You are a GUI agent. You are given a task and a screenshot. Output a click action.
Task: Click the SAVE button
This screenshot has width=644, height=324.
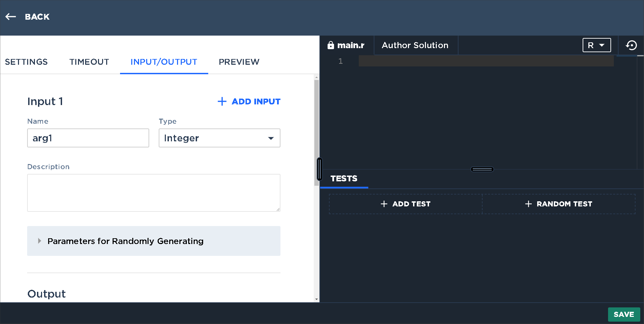click(624, 314)
